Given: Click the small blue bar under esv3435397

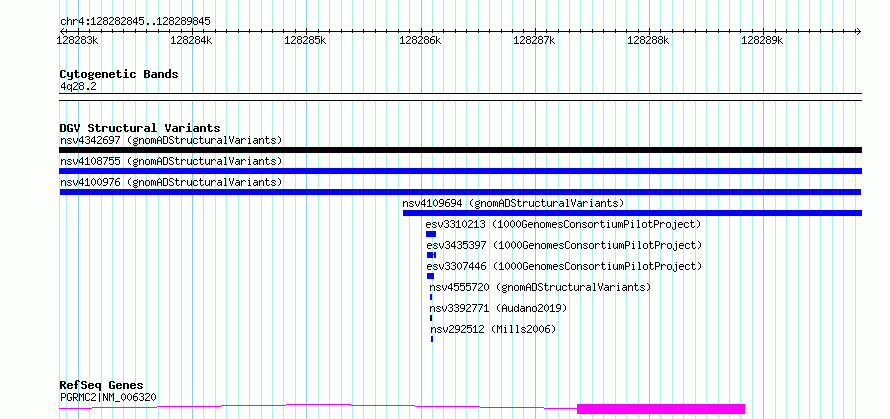Looking at the screenshot, I should click(431, 255).
